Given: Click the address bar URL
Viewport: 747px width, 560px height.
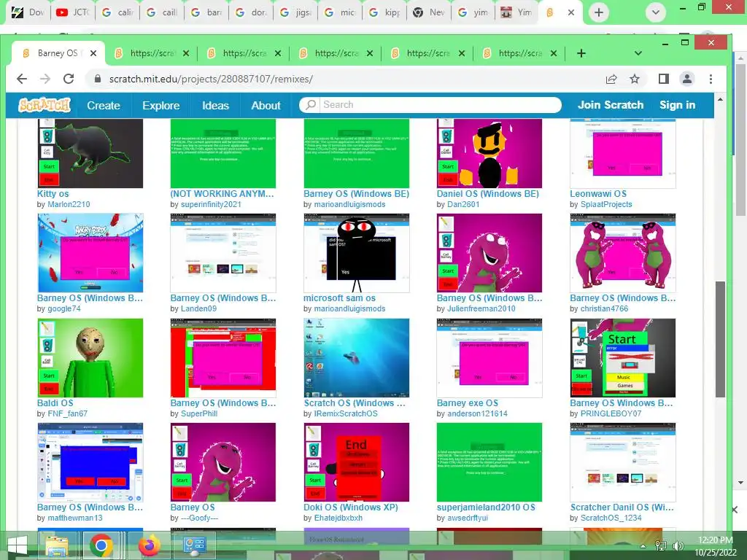Looking at the screenshot, I should 211,79.
